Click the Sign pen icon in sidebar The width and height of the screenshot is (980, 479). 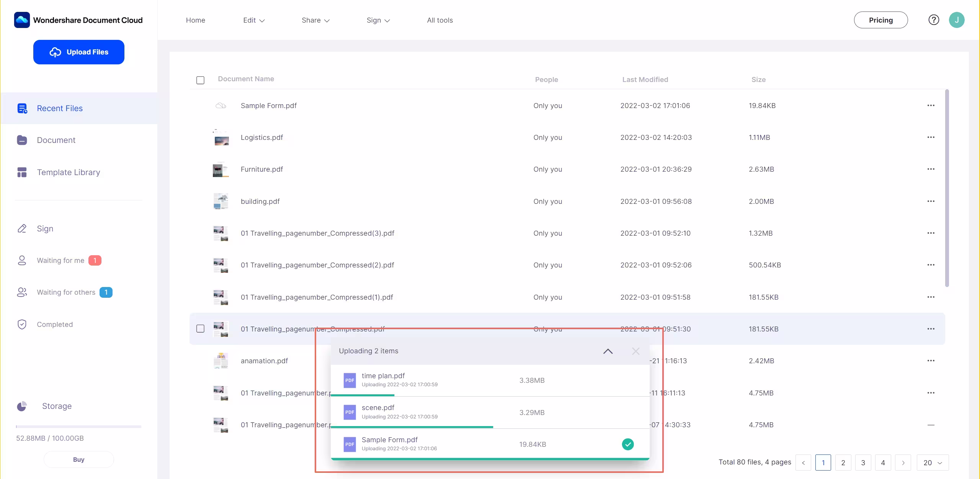point(22,229)
